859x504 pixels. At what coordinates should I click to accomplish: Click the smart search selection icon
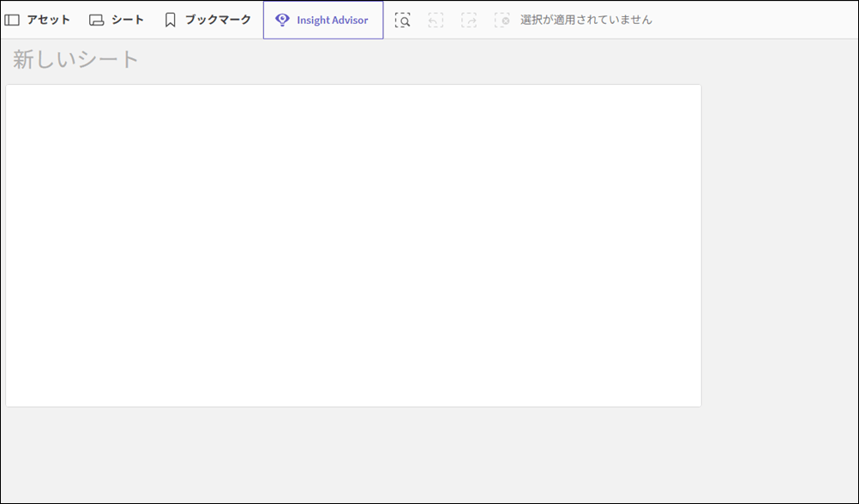point(403,21)
